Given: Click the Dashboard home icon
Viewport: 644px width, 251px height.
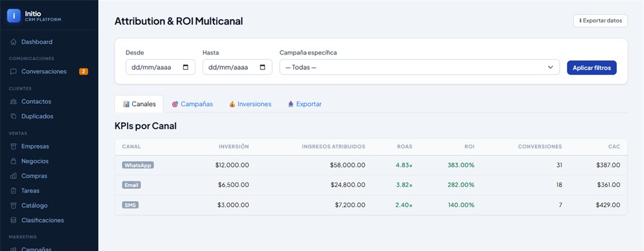Looking at the screenshot, I should [13, 42].
